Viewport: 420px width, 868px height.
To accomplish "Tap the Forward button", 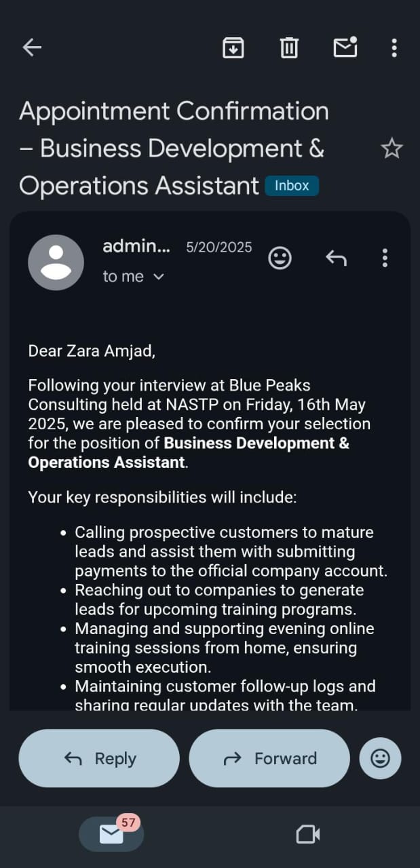I will click(269, 758).
